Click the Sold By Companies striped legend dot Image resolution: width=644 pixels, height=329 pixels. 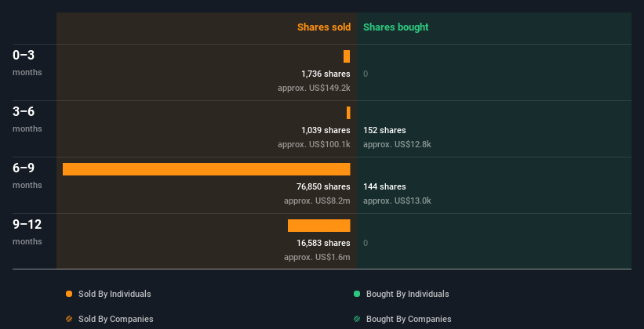69,319
